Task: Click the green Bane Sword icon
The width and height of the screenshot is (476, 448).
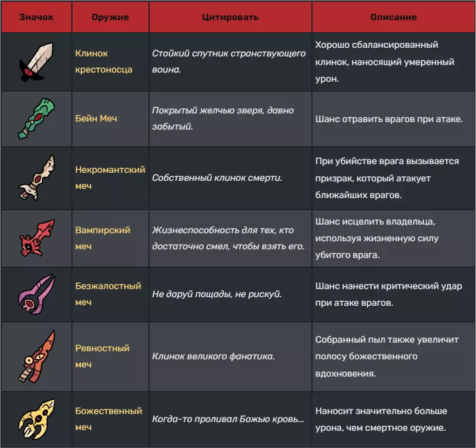Action: tap(36, 118)
